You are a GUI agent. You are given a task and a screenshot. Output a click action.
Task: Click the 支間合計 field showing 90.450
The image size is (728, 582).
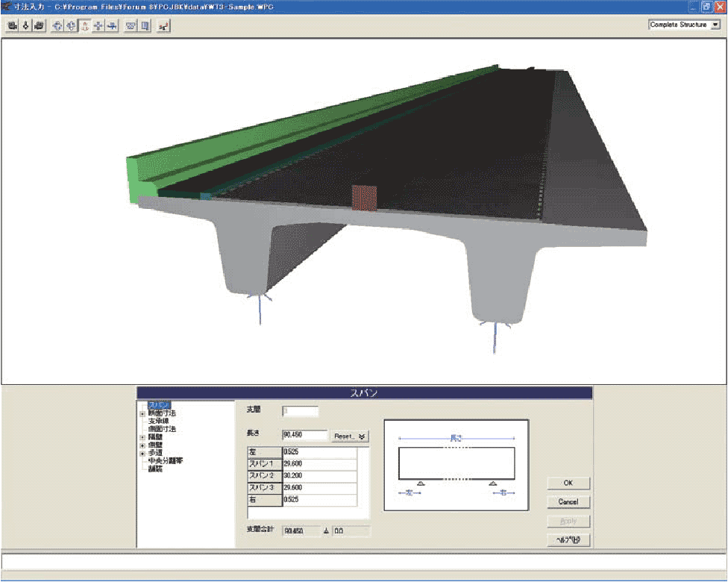(301, 531)
